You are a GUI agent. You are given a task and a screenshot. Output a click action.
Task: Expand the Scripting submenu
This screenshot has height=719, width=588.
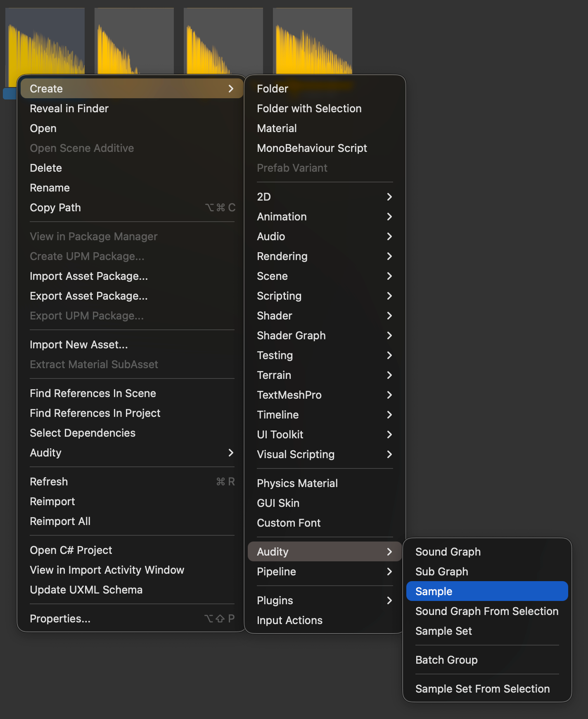pyautogui.click(x=325, y=296)
